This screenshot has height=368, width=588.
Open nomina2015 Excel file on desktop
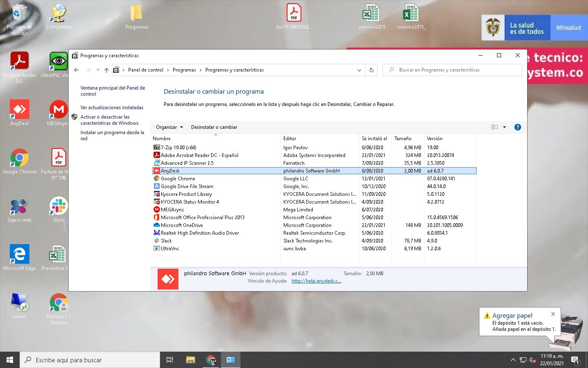point(372,16)
